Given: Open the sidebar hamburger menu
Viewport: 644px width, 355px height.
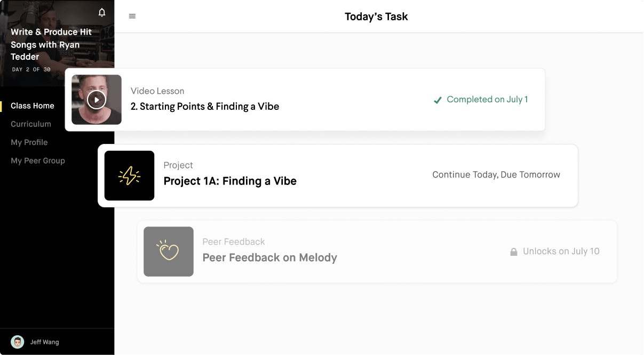Looking at the screenshot, I should point(132,16).
